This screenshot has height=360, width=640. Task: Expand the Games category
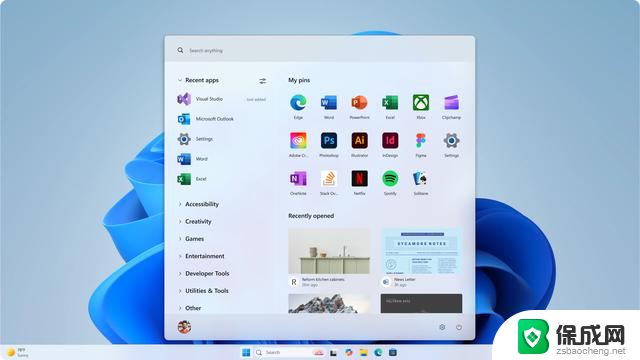[191, 239]
